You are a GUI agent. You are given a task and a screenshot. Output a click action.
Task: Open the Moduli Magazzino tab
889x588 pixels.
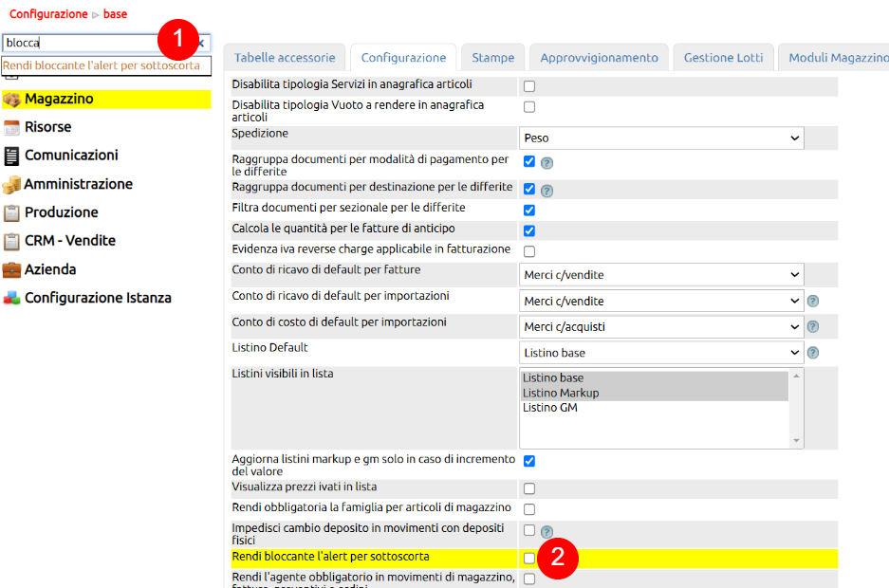click(x=833, y=58)
